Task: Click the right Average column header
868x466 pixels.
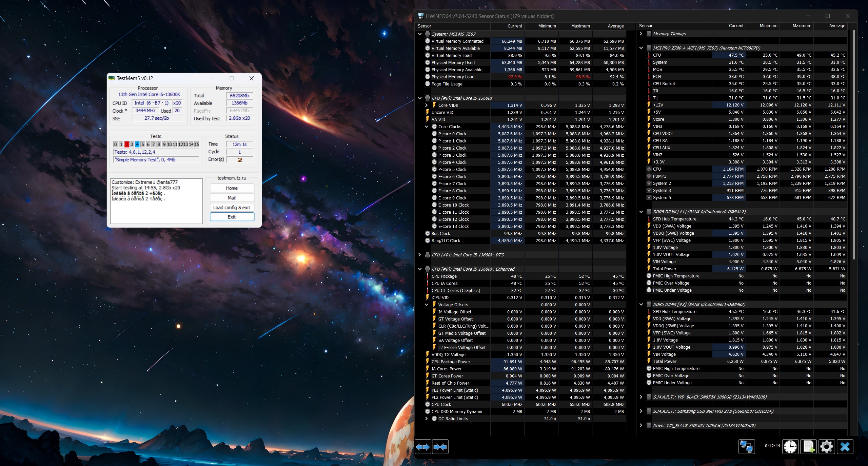Action: [x=831, y=26]
